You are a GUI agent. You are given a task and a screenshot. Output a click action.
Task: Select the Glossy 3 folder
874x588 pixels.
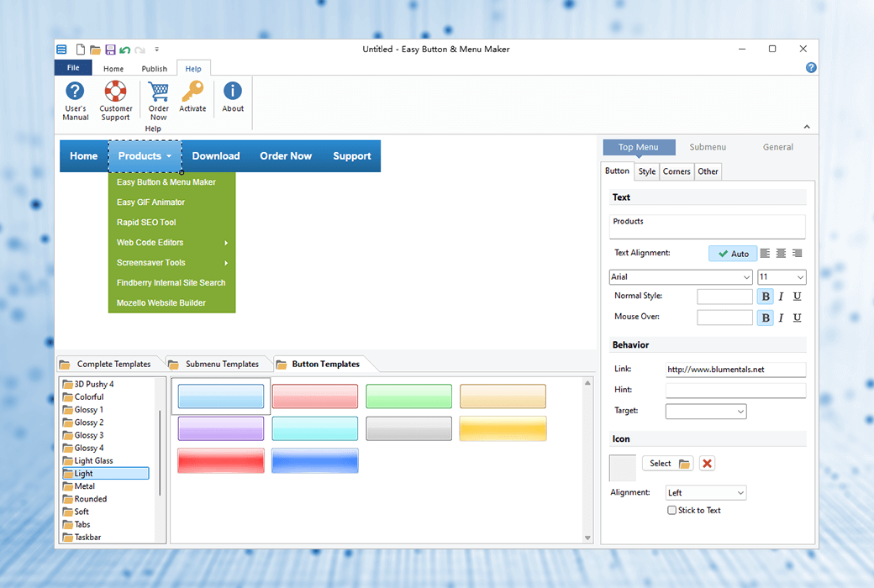[83, 435]
